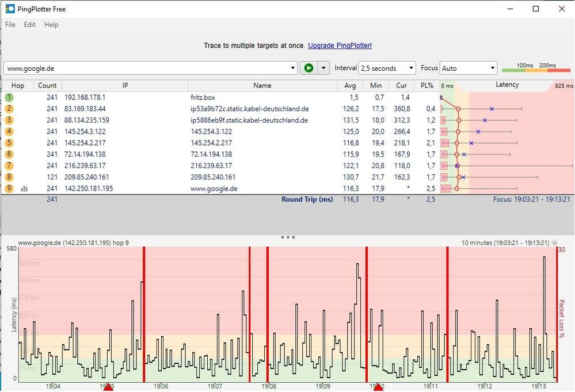Open the dropdown arrow beside the play button
The width and height of the screenshot is (575, 392).
point(323,68)
